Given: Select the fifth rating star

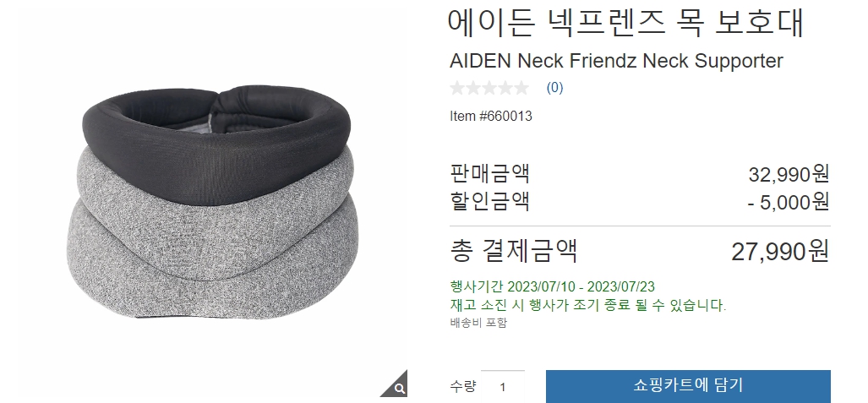Looking at the screenshot, I should point(521,88).
